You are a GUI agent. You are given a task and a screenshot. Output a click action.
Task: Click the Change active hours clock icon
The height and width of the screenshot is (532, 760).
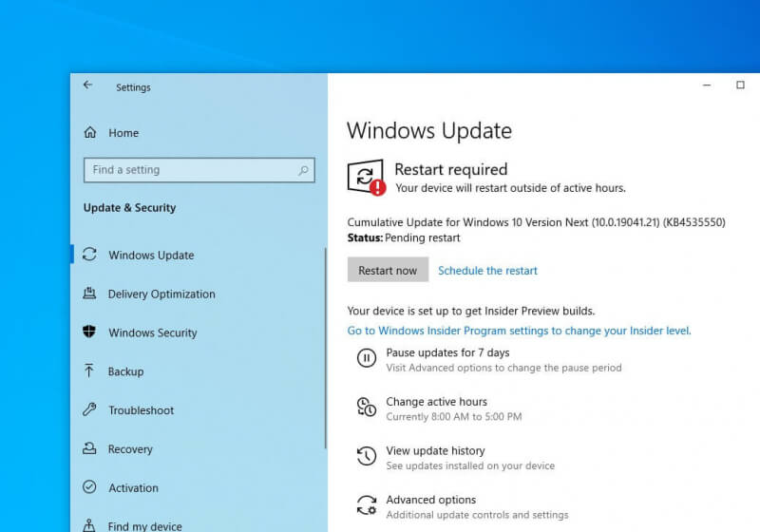(x=366, y=408)
